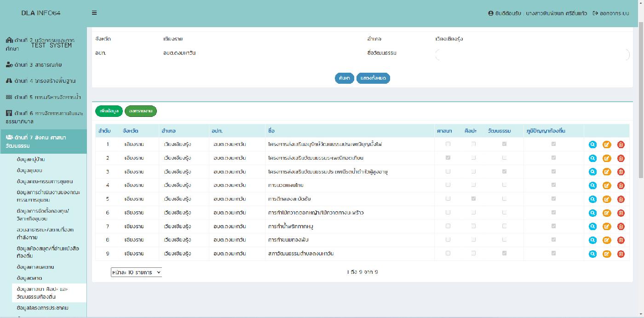Screen dimensions: 644x318
Task: Click the logout icon in top right
Action: (595, 13)
